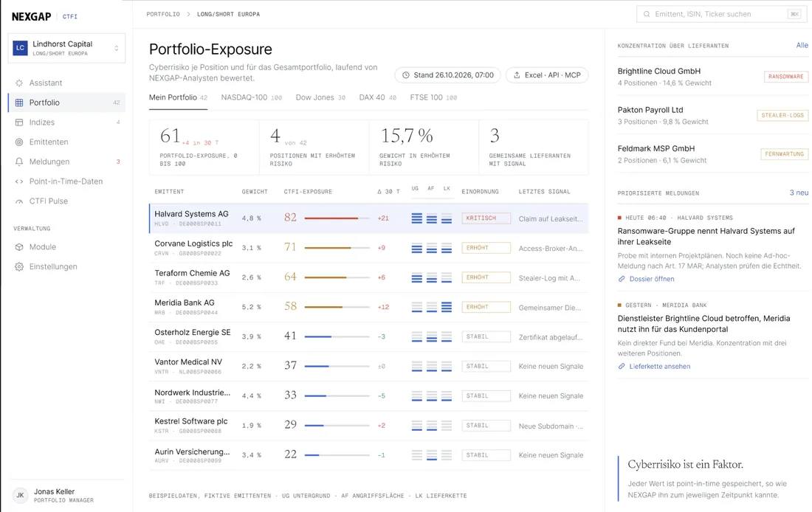Click the link icon beside Dossier öffnen
This screenshot has height=512, width=812.
tap(622, 279)
